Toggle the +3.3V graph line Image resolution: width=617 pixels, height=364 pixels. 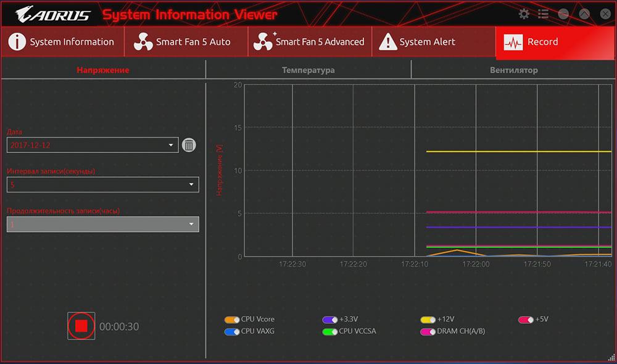pos(329,320)
